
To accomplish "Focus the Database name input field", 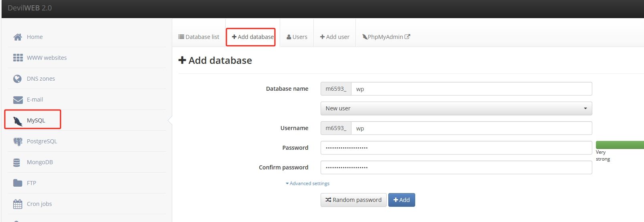I will 471,89.
